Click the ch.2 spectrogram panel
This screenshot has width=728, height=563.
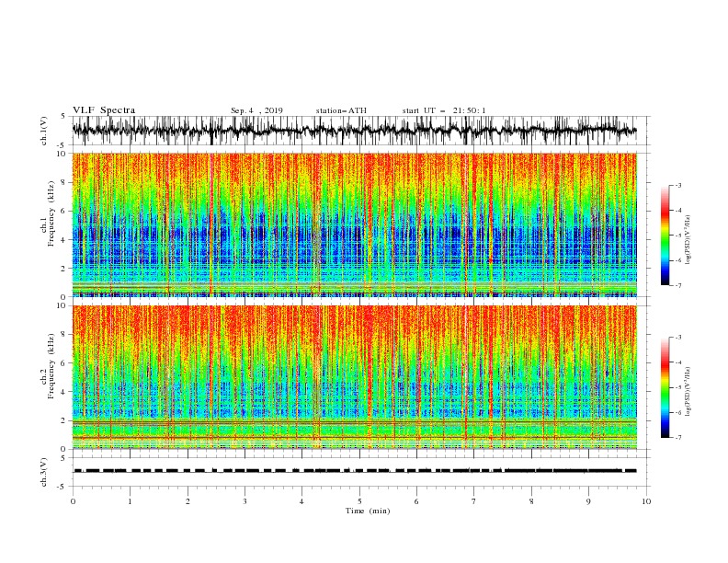[x=354, y=377]
